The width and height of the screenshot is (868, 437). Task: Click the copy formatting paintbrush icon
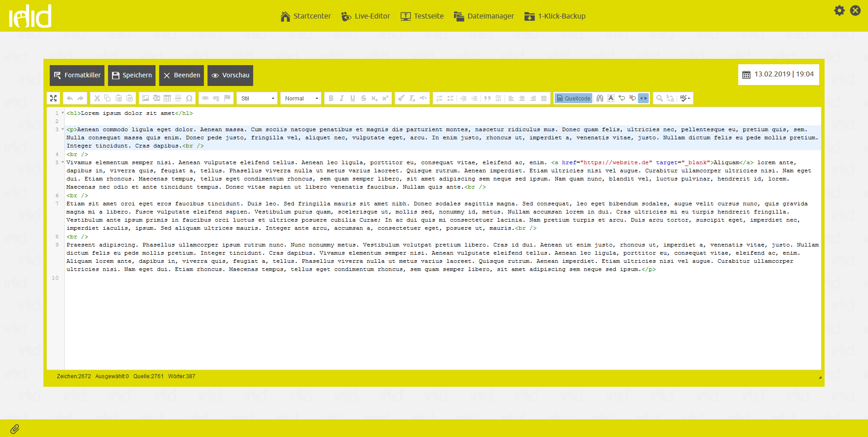(401, 98)
